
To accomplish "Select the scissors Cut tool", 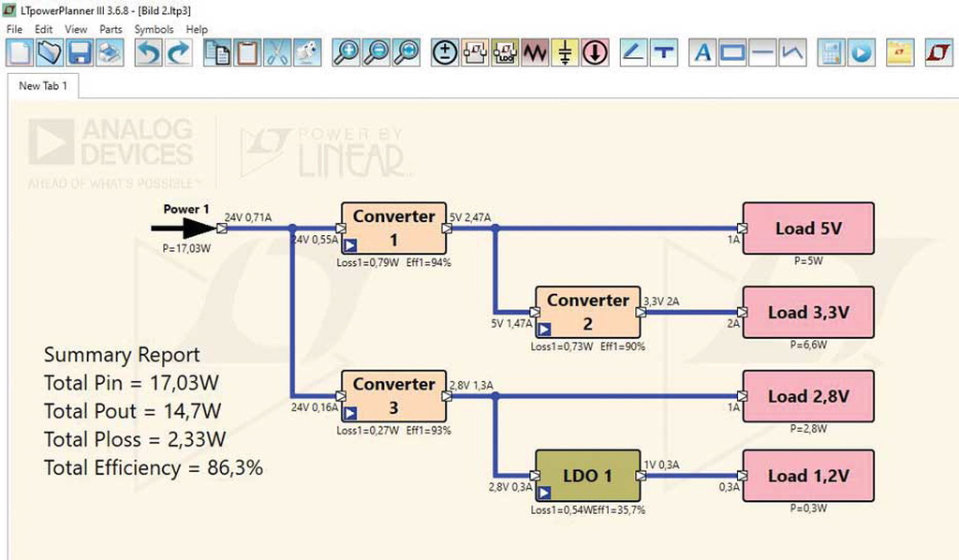I will click(277, 53).
